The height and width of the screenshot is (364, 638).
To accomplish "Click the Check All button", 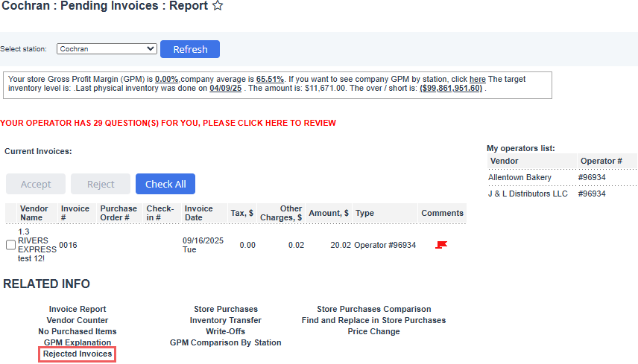I will [x=165, y=184].
